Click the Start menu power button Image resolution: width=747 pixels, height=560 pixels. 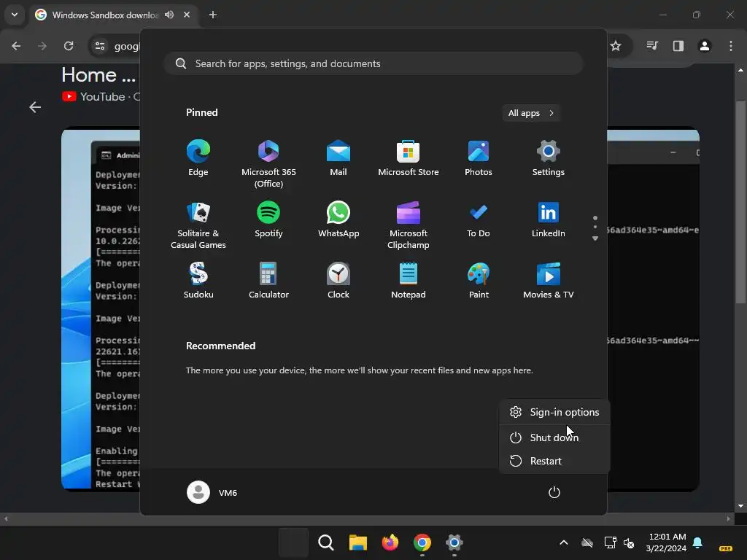tap(554, 492)
